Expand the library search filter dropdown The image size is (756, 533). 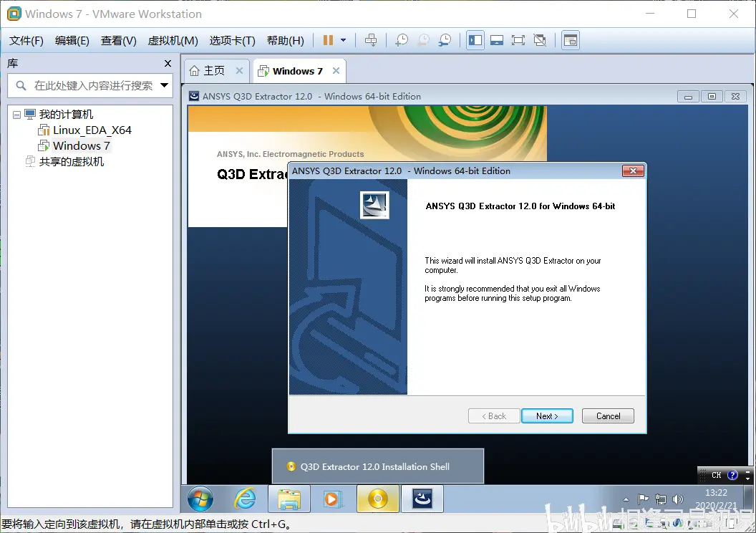165,85
